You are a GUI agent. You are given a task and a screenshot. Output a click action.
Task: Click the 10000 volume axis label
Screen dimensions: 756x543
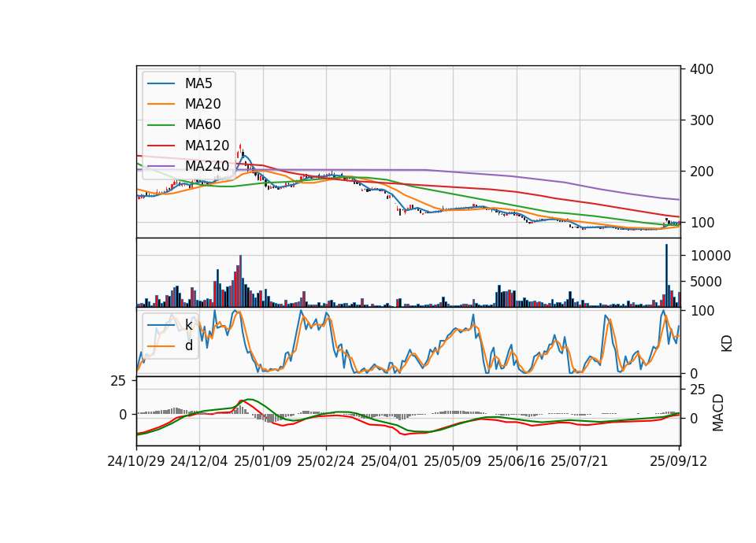[x=710, y=256]
